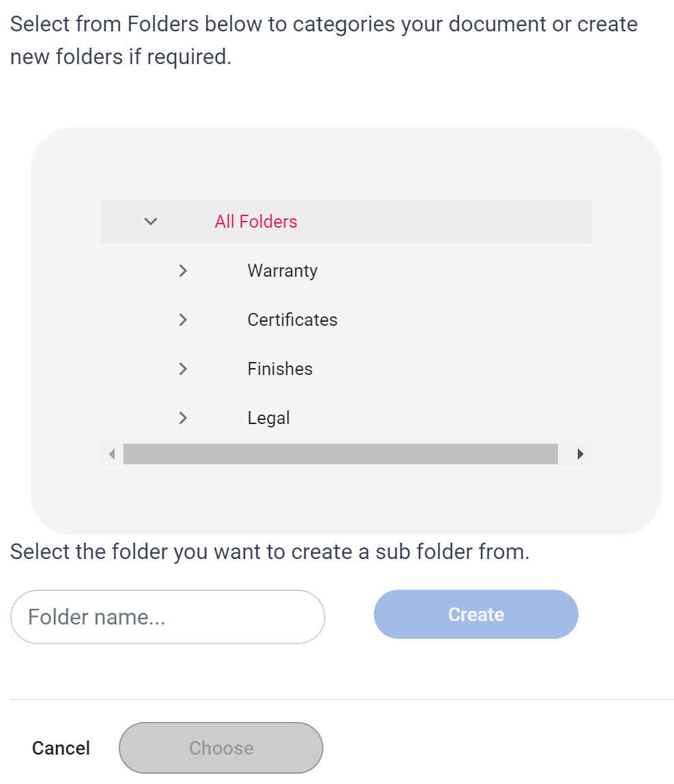Choose the Certificates folder label
The width and height of the screenshot is (674, 784).
(x=292, y=320)
